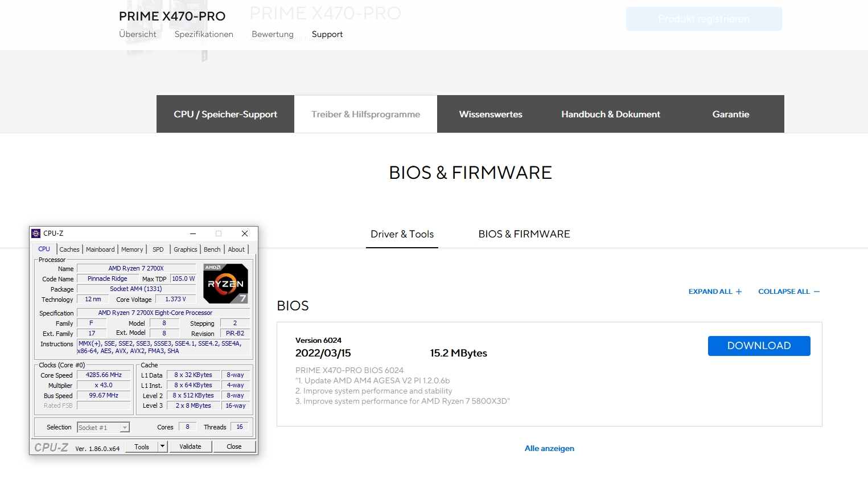Open the SPD tab in CPU-Z

[x=158, y=249]
